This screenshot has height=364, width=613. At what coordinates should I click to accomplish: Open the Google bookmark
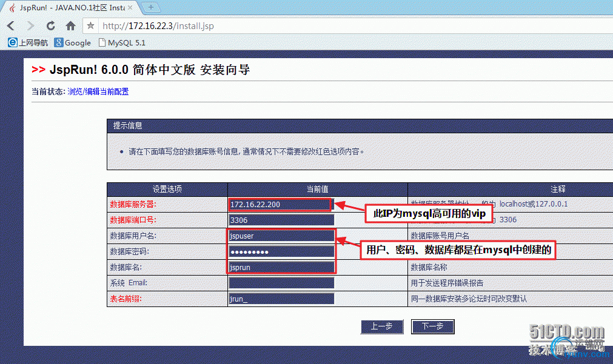point(73,42)
